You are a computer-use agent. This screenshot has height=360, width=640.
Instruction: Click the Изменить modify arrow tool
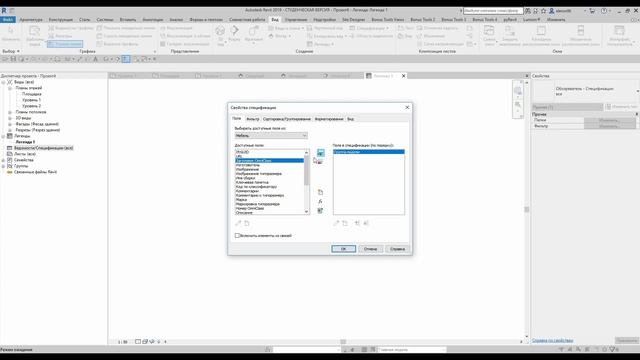click(11, 31)
